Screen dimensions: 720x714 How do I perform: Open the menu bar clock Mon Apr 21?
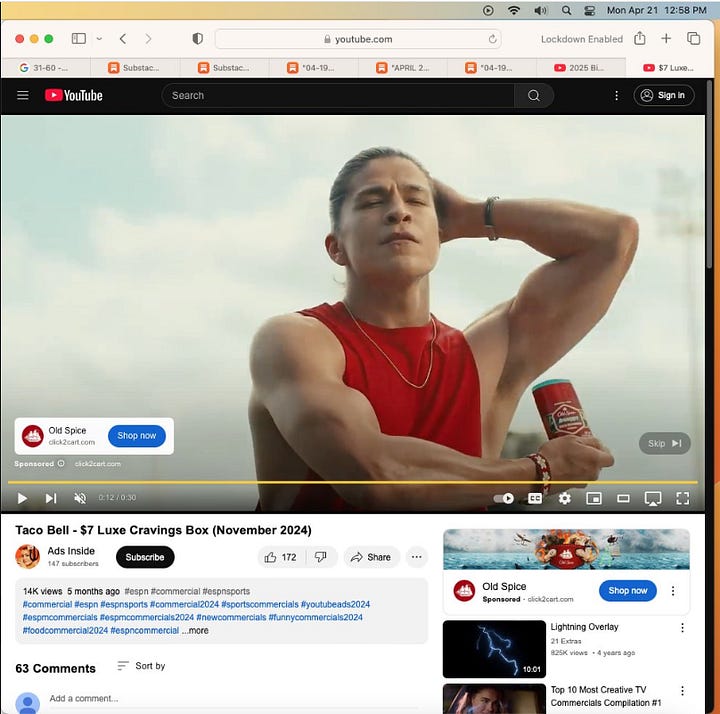coord(657,10)
